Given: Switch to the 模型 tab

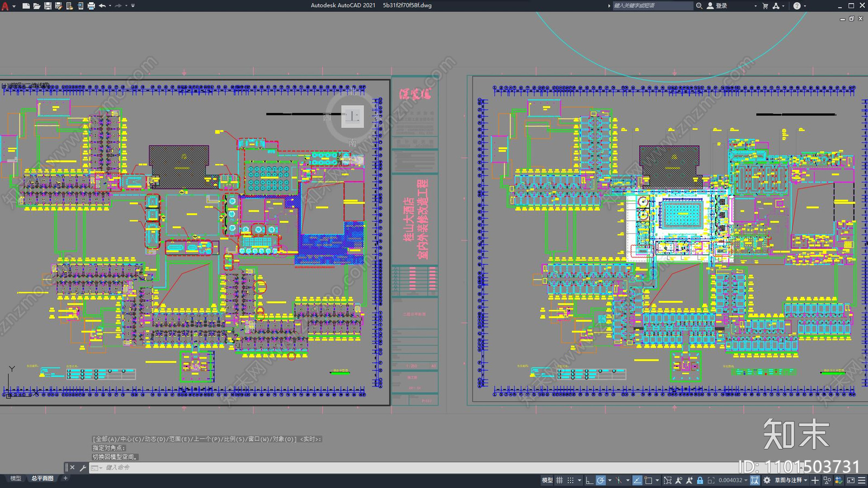Looking at the screenshot, I should 16,478.
